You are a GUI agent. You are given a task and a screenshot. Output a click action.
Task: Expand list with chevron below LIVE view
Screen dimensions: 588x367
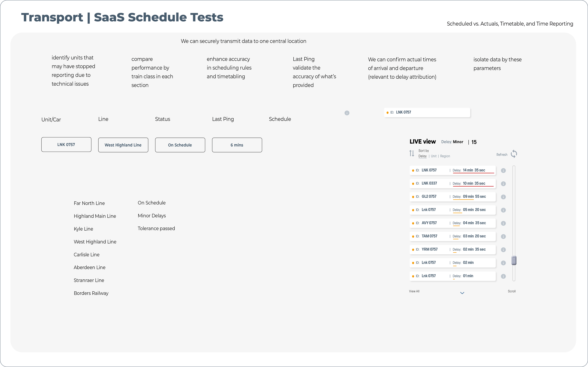tap(462, 293)
